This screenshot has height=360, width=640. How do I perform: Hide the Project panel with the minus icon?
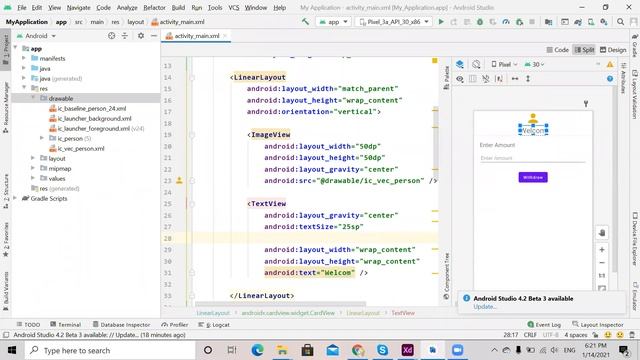click(154, 36)
